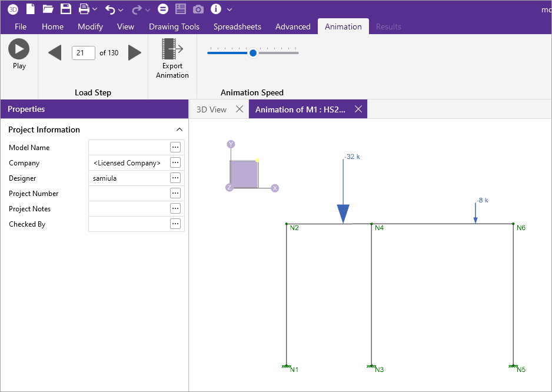Click the Solve equals-sign icon
The height and width of the screenshot is (392, 552).
(x=163, y=9)
